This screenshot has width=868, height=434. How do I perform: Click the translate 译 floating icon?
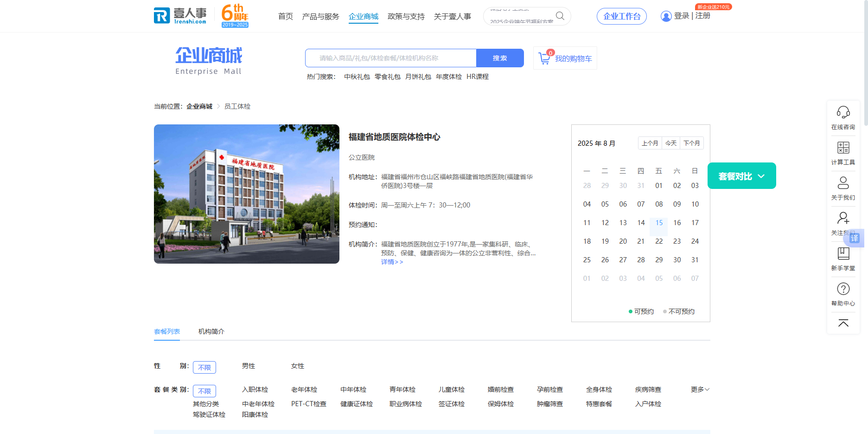click(855, 238)
